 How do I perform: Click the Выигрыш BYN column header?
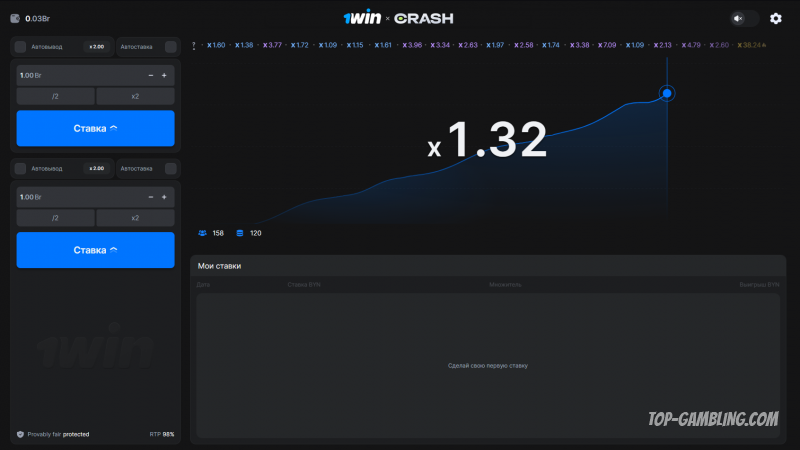pyautogui.click(x=759, y=285)
